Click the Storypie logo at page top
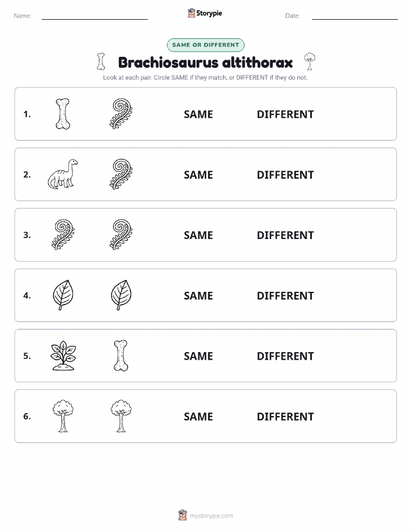This screenshot has width=411, height=532. (205, 13)
